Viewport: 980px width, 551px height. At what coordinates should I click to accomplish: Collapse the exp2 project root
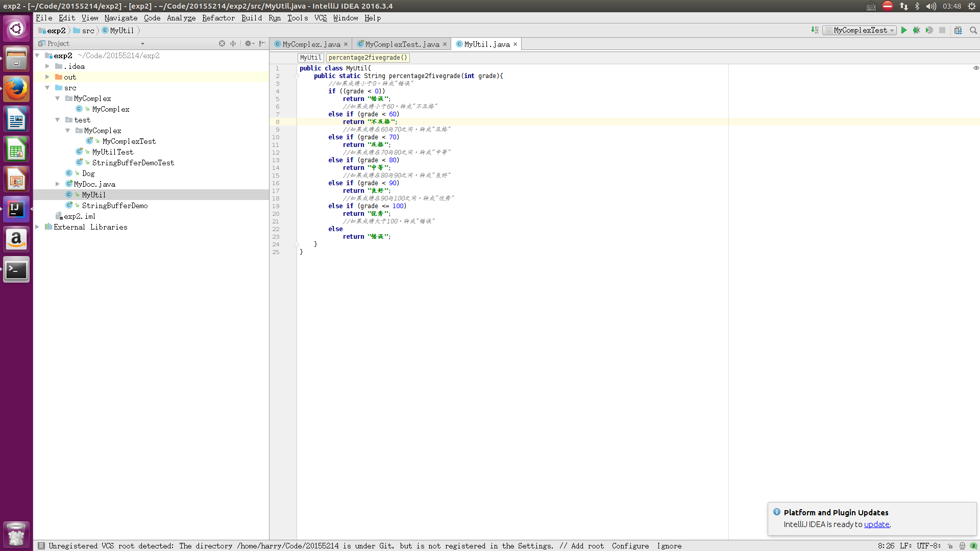coord(37,56)
